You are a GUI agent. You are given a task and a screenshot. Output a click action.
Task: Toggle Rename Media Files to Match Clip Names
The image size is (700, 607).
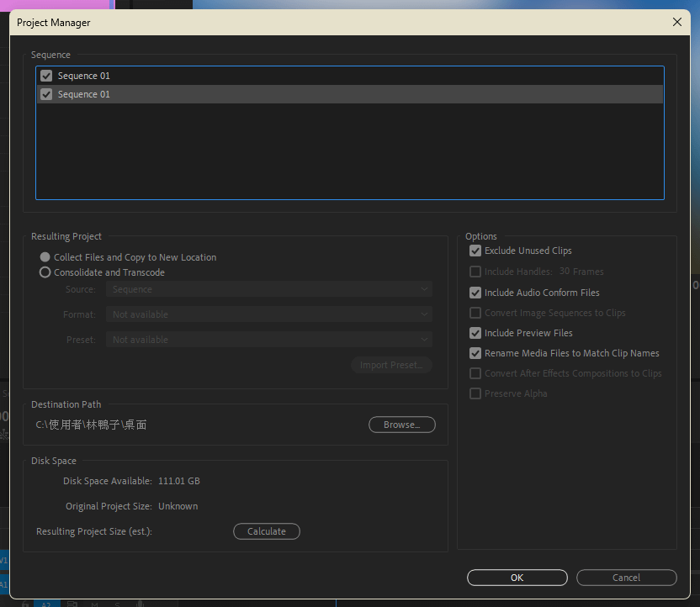point(475,353)
